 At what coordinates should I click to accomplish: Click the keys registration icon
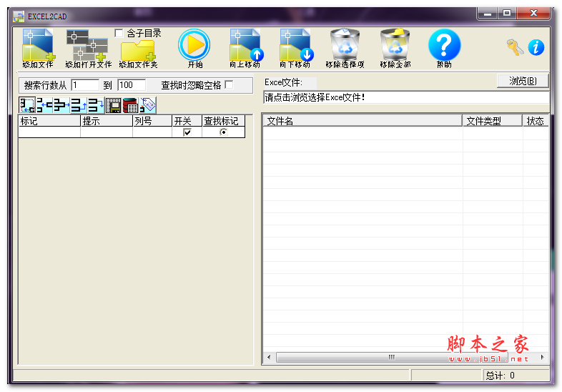click(x=515, y=47)
